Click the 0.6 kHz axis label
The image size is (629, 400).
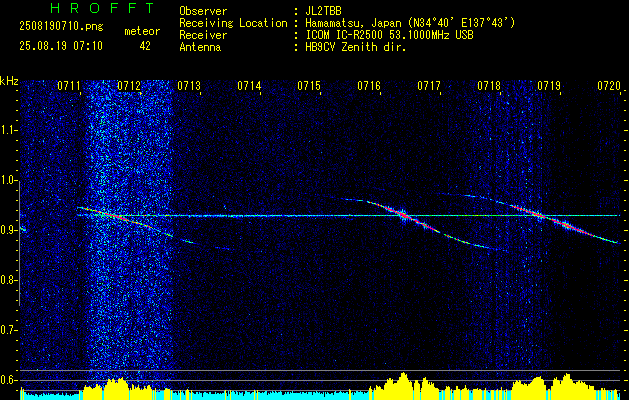coord(8,380)
